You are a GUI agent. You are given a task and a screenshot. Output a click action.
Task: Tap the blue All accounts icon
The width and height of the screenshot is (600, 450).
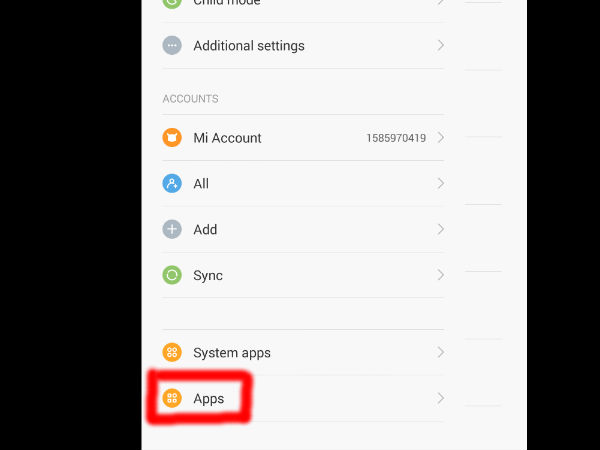[x=172, y=183]
